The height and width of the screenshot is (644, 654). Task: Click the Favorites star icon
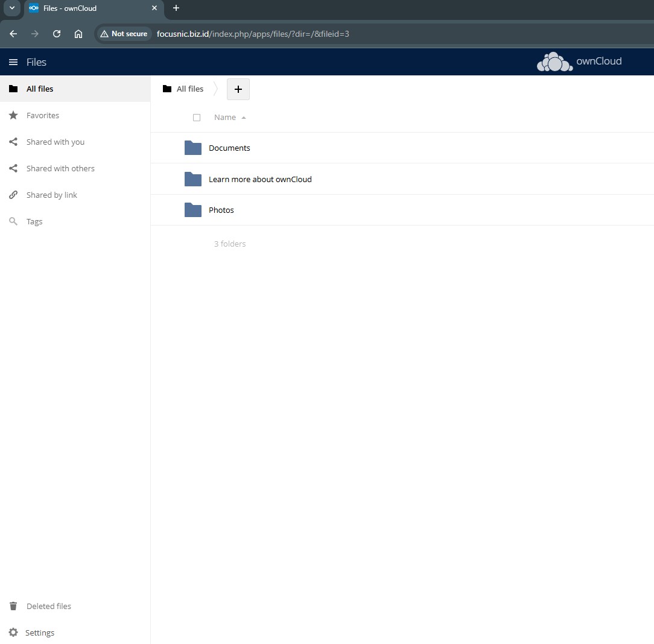coord(13,115)
